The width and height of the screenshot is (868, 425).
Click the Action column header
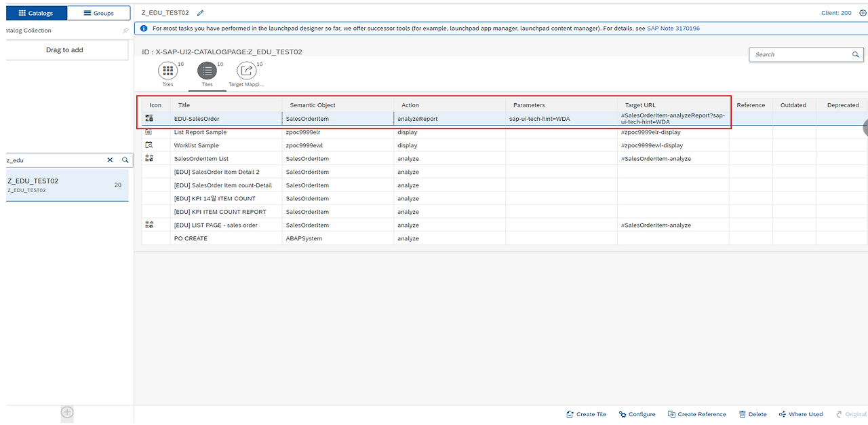coord(450,105)
